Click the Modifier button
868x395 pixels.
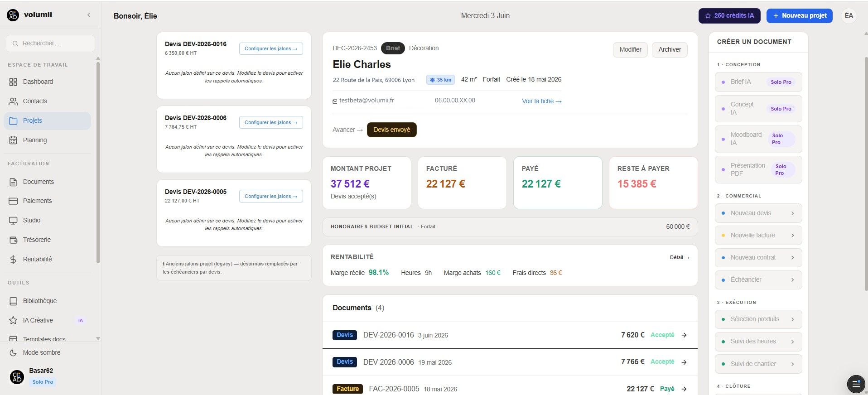tap(630, 49)
